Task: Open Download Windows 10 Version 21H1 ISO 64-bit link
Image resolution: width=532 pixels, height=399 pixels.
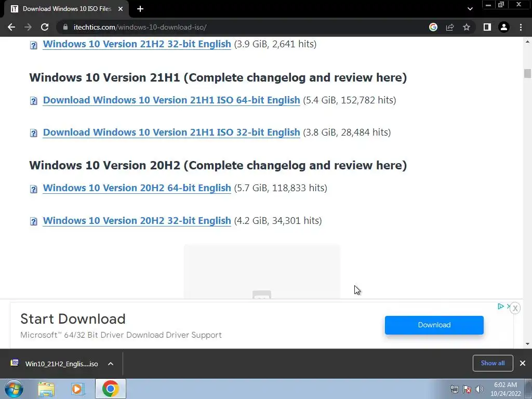Action: pos(171,100)
